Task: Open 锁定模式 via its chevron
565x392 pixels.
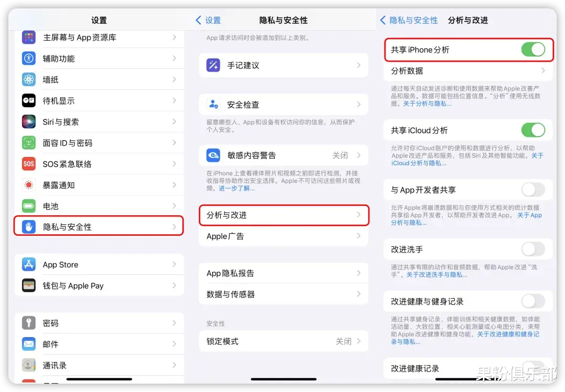Action: click(x=358, y=341)
